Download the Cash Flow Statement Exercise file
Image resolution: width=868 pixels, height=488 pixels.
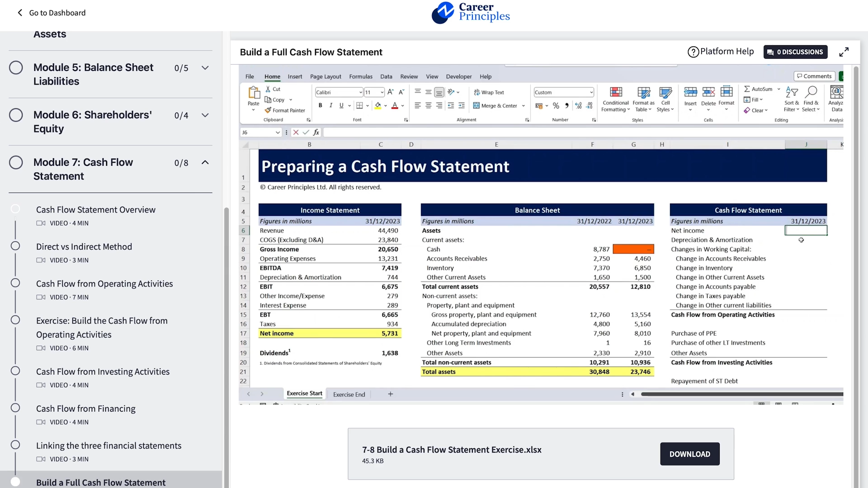coord(689,454)
